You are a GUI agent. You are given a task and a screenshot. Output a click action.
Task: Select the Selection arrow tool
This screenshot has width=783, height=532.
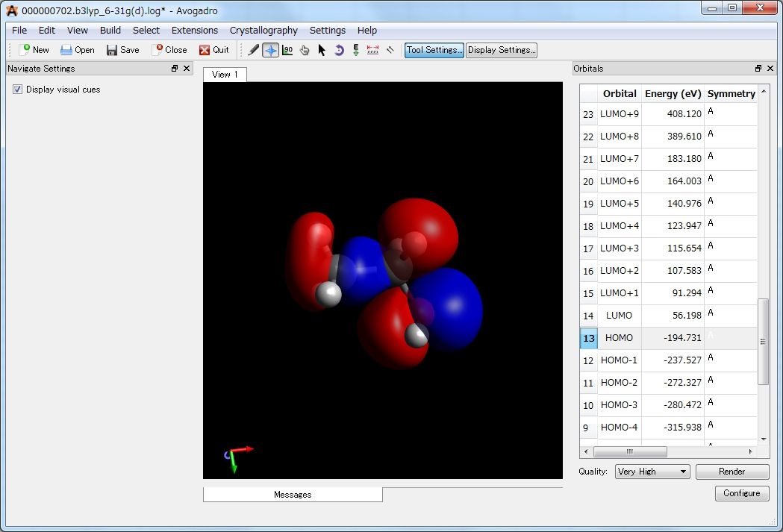click(x=321, y=50)
